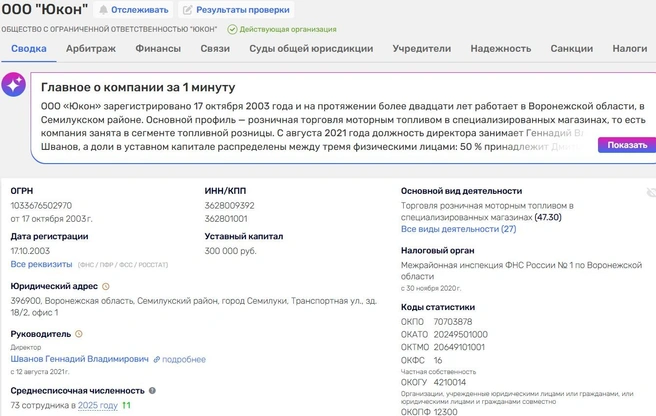Open Все реквизиты link
This screenshot has height=416, width=656.
click(41, 264)
